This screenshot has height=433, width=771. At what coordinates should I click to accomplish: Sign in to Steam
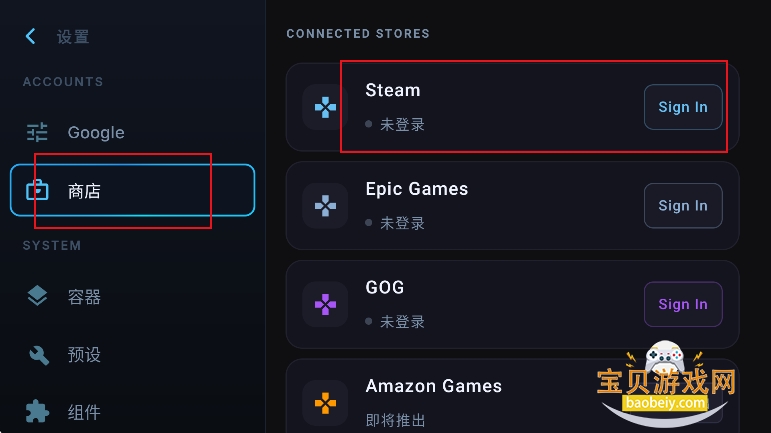tap(683, 107)
